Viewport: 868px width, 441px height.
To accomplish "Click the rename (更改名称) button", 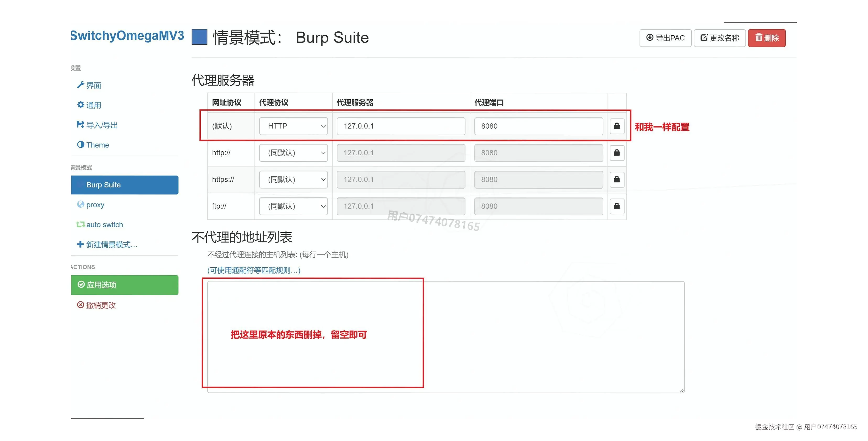I will (719, 38).
